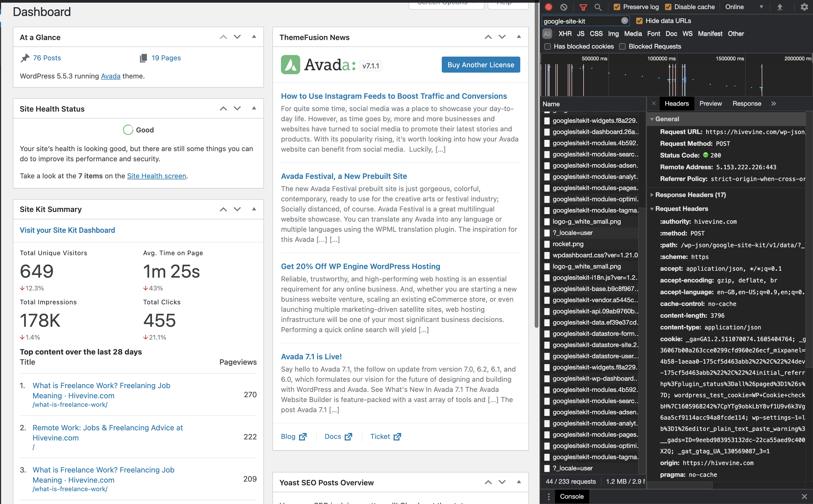Open network search with the magnifier icon
Screen dimensions: 813x504
tap(599, 7)
